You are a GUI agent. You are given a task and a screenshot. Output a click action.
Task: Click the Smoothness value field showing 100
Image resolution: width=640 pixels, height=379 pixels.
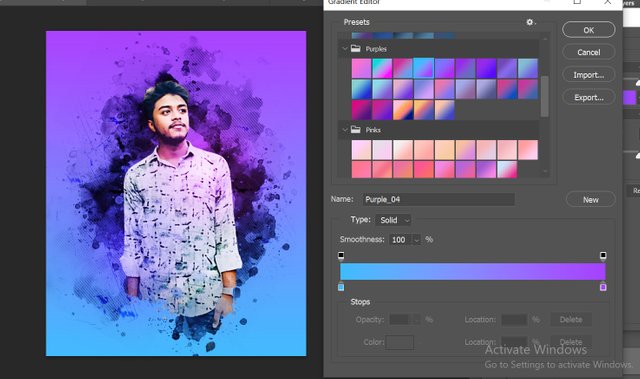[x=400, y=240]
